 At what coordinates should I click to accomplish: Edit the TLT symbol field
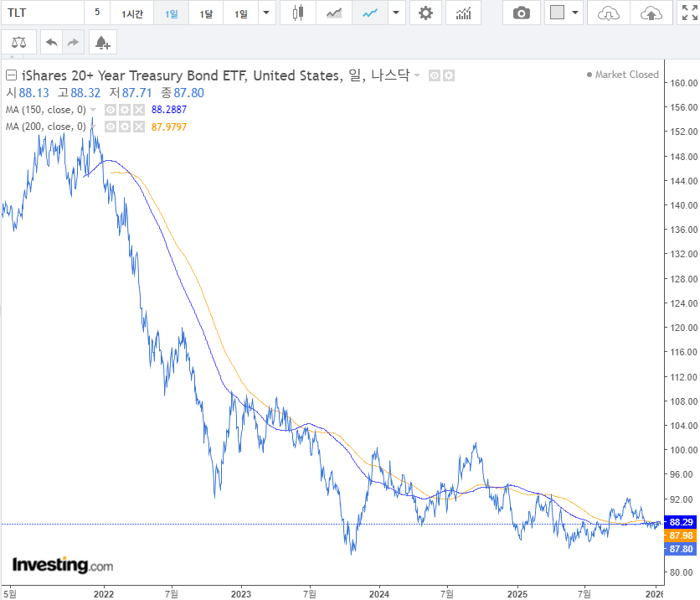(43, 13)
